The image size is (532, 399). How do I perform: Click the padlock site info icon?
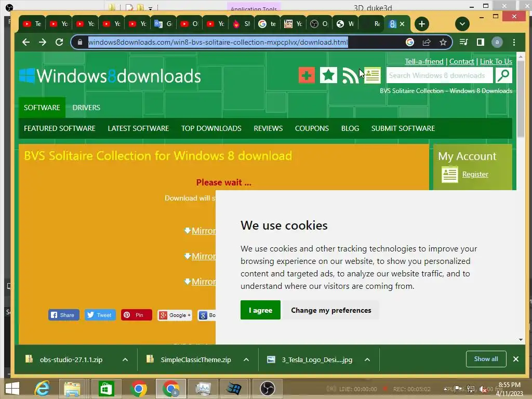(x=80, y=42)
